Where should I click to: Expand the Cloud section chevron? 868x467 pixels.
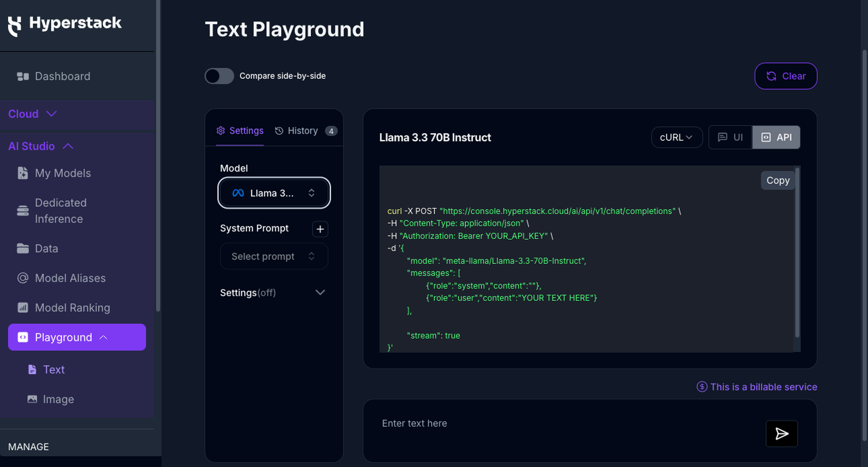point(52,114)
